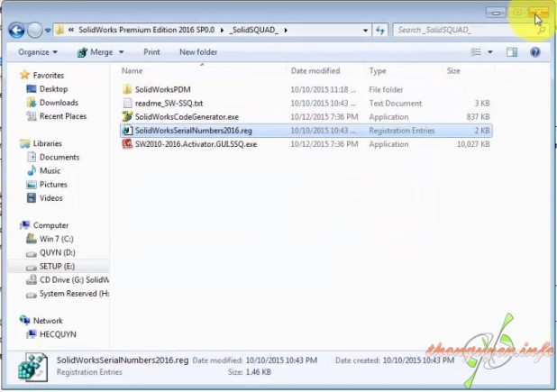Open the Organize menu
Image resolution: width=557 pixels, height=392 pixels.
pyautogui.click(x=38, y=52)
